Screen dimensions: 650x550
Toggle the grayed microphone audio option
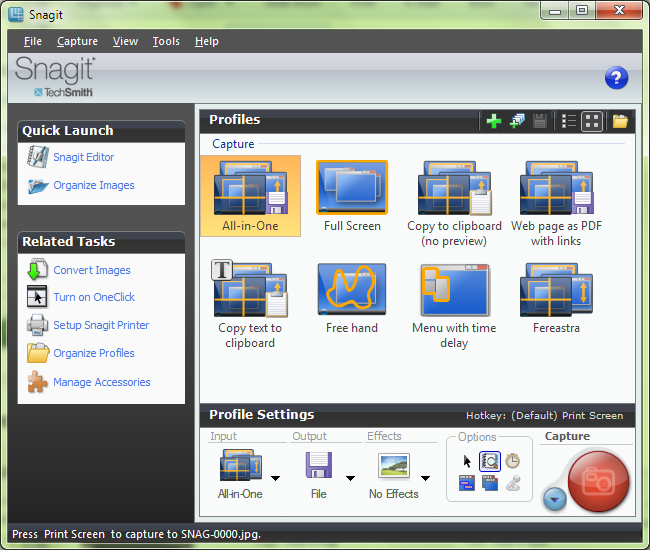click(513, 483)
